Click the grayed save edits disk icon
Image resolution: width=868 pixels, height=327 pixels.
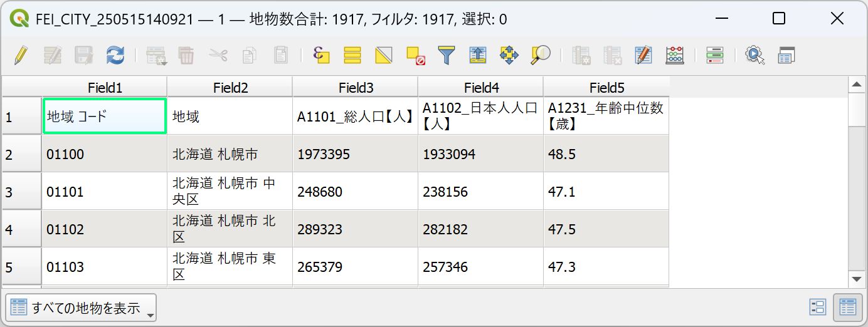[x=83, y=55]
